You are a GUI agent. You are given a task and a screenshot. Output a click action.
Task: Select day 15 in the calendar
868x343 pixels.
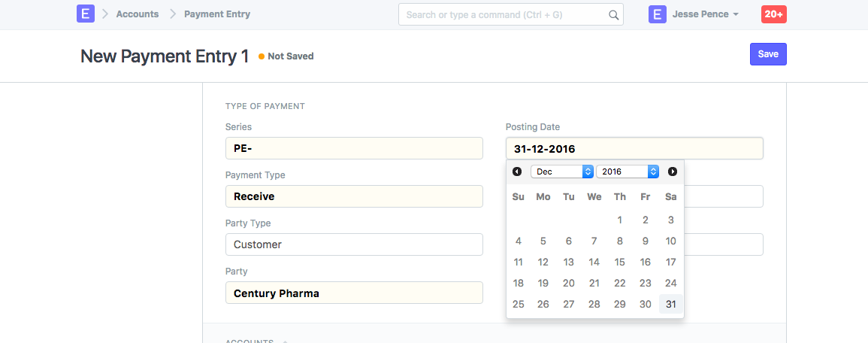[x=620, y=263]
